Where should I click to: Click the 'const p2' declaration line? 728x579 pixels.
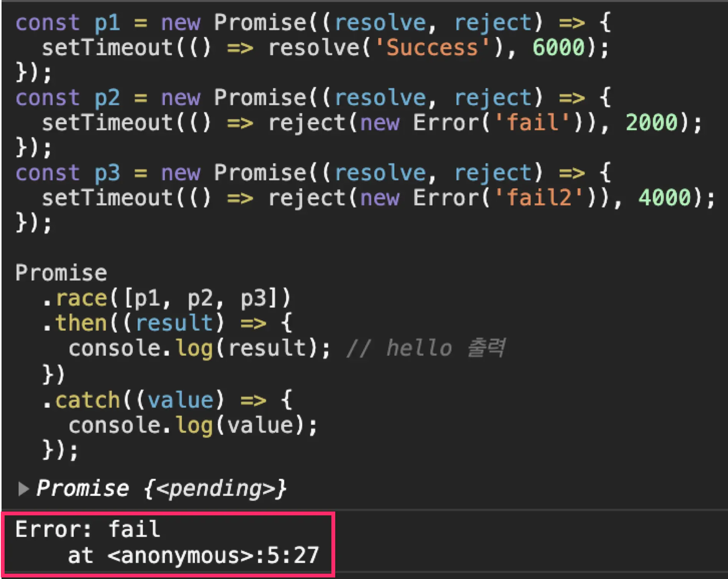[x=313, y=97]
